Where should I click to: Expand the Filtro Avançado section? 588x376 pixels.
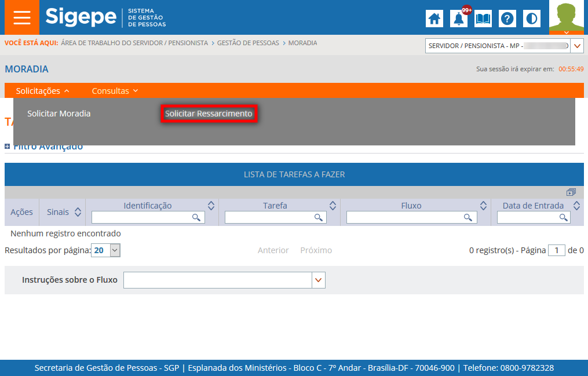8,147
